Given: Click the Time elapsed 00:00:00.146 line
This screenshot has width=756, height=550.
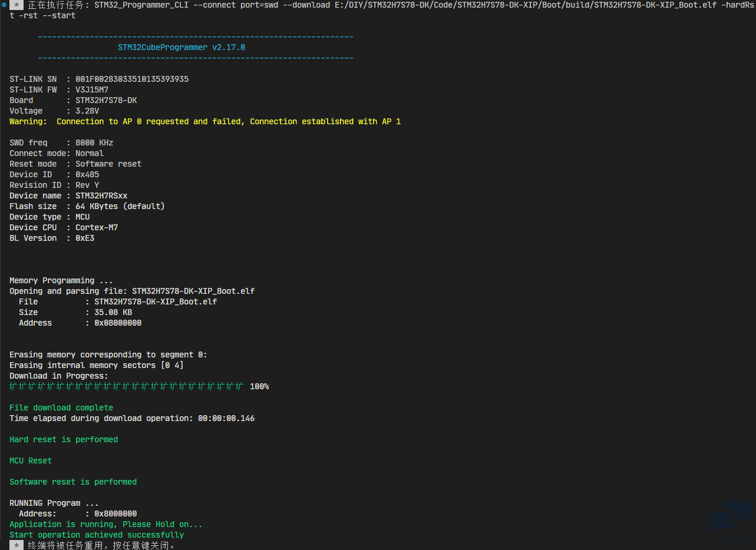Looking at the screenshot, I should [x=132, y=418].
